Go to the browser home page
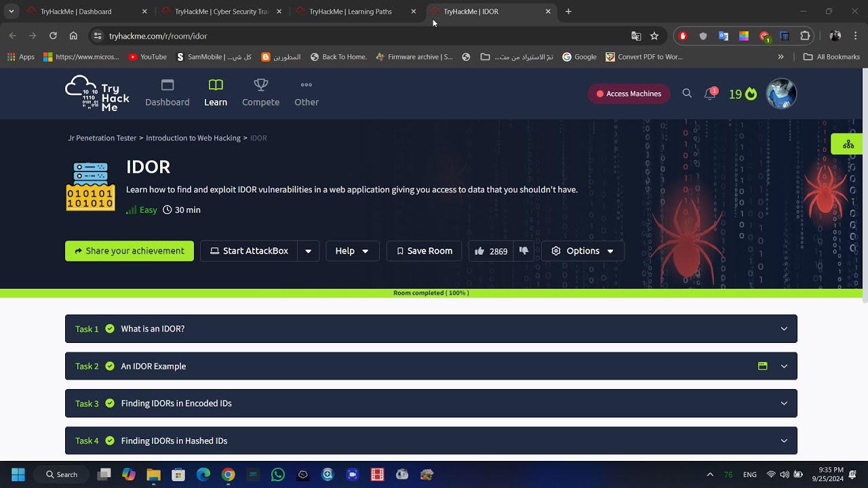The height and width of the screenshot is (488, 868). tap(73, 36)
